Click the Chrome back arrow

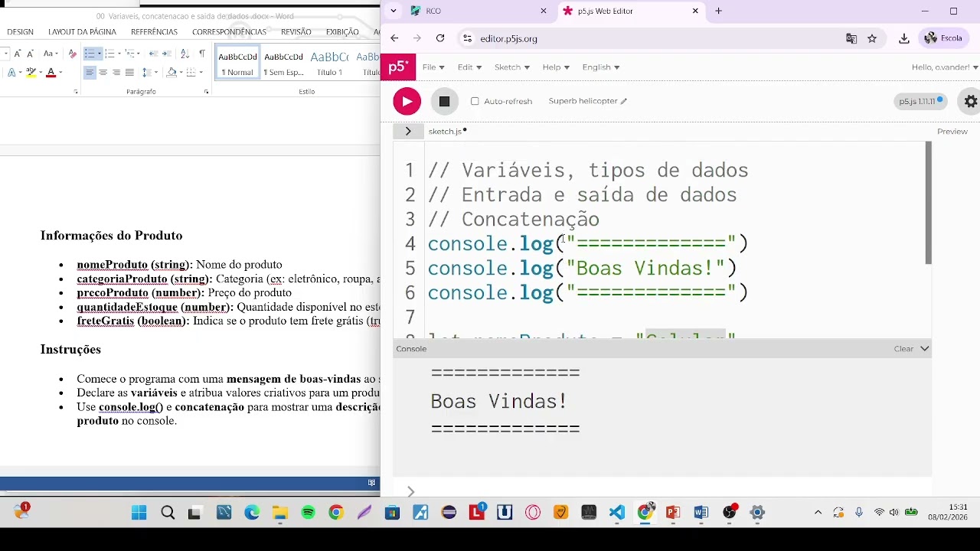coord(394,38)
